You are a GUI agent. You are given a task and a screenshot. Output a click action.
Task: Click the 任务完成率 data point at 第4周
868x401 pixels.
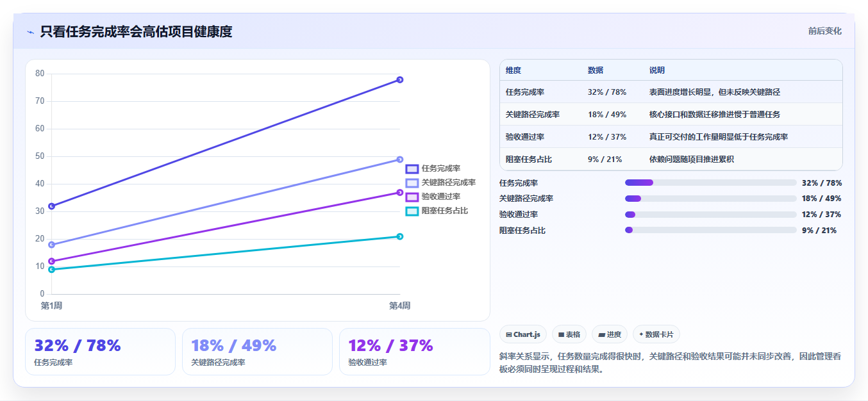399,79
